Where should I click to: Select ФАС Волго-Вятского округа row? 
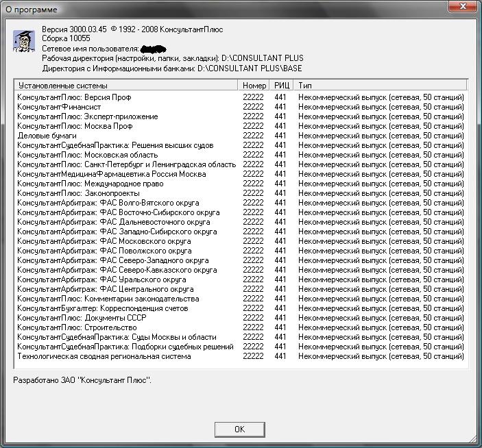pyautogui.click(x=241, y=203)
